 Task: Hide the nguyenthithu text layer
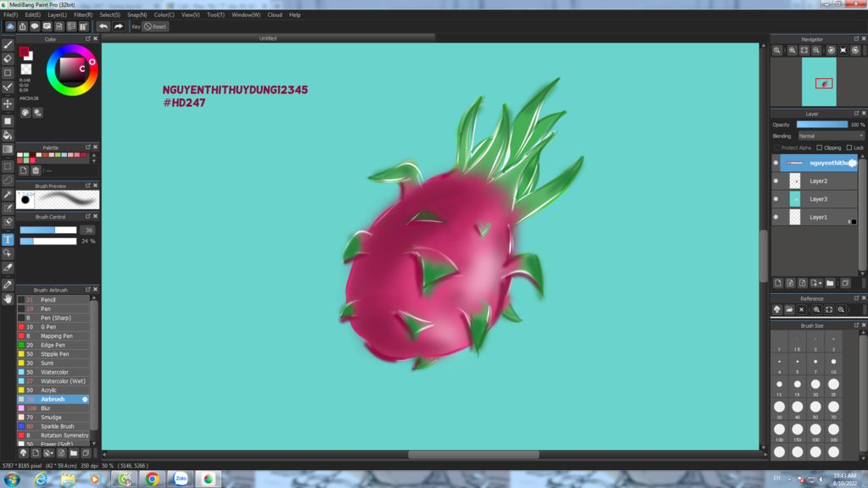(776, 163)
